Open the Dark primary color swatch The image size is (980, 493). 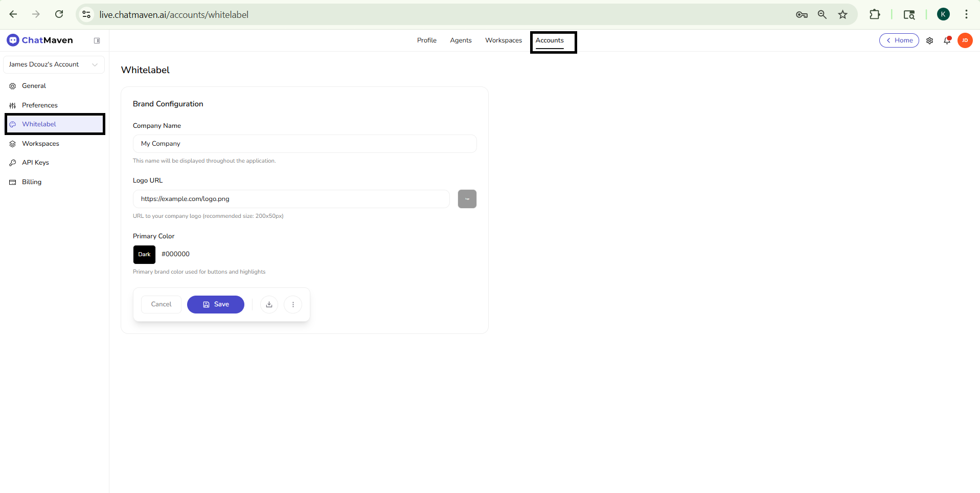pyautogui.click(x=144, y=254)
